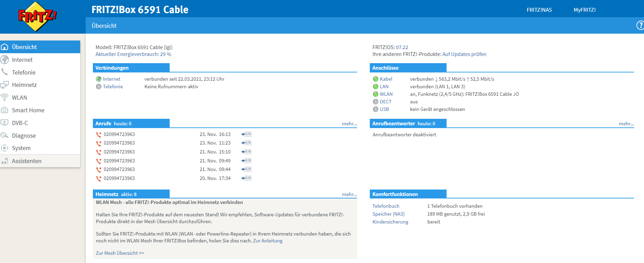
Task: Click FRITZ!OS version 07.22 link
Action: [402, 47]
